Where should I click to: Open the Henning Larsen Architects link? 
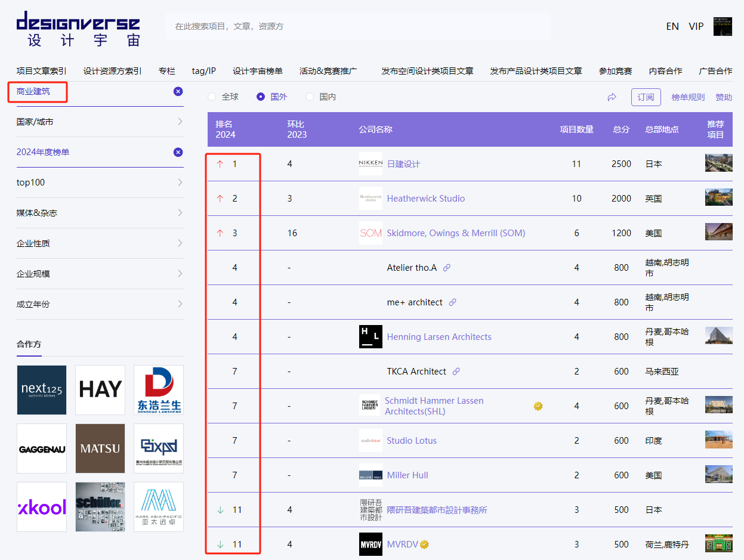(x=439, y=337)
